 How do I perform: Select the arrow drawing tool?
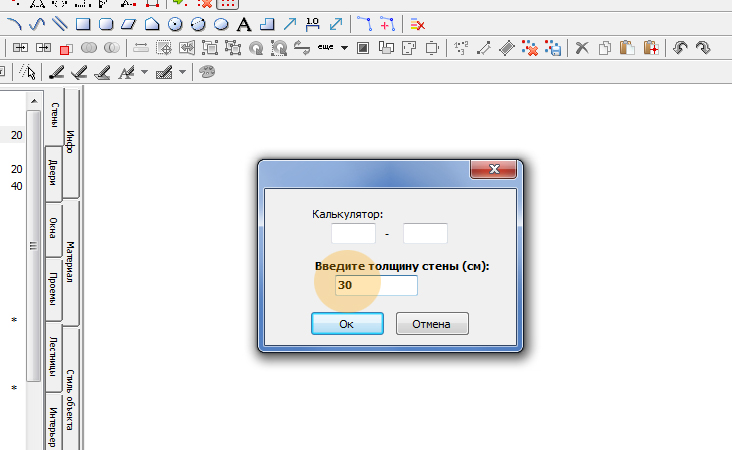click(x=289, y=23)
